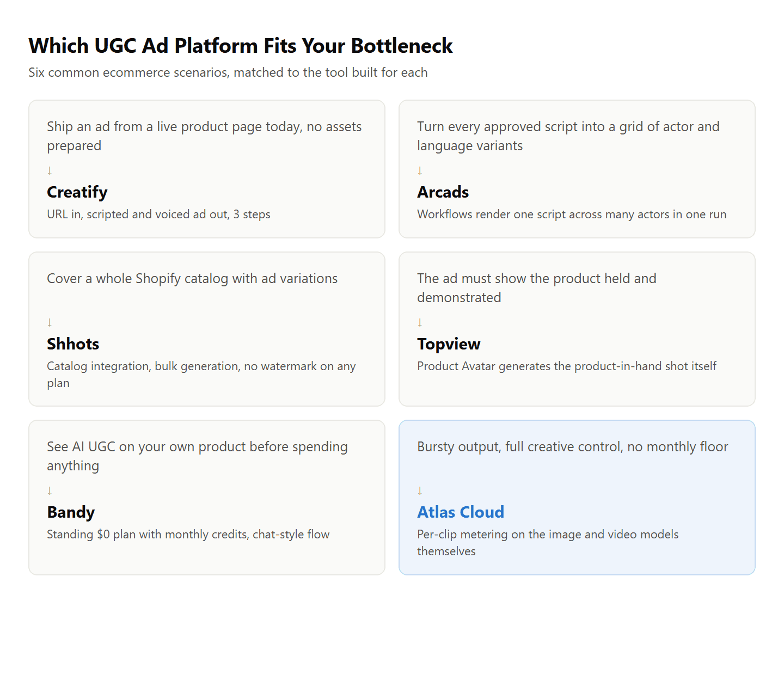Select the Topview platform name
The height and width of the screenshot is (675, 784).
pos(449,344)
